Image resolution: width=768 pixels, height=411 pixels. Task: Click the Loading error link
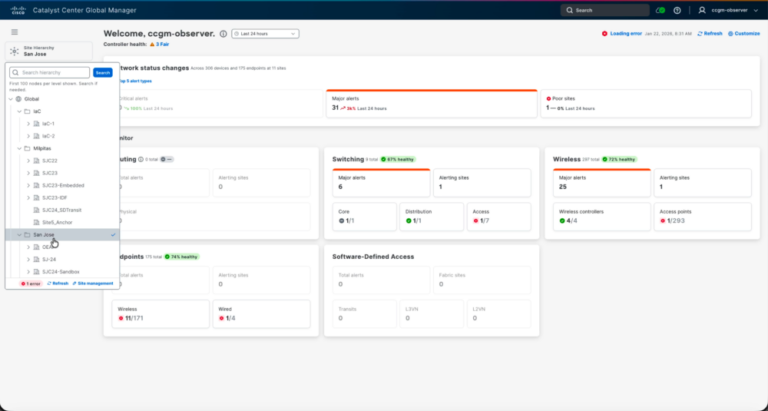pyautogui.click(x=626, y=34)
